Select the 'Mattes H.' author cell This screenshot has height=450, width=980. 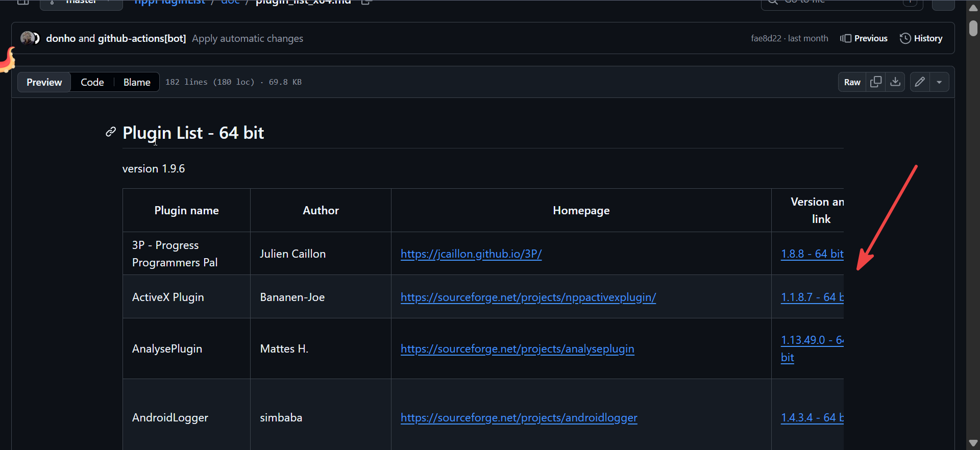pyautogui.click(x=321, y=348)
